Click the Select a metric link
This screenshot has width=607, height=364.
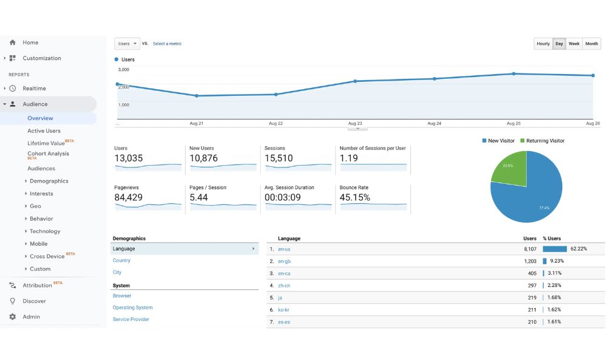pos(168,44)
